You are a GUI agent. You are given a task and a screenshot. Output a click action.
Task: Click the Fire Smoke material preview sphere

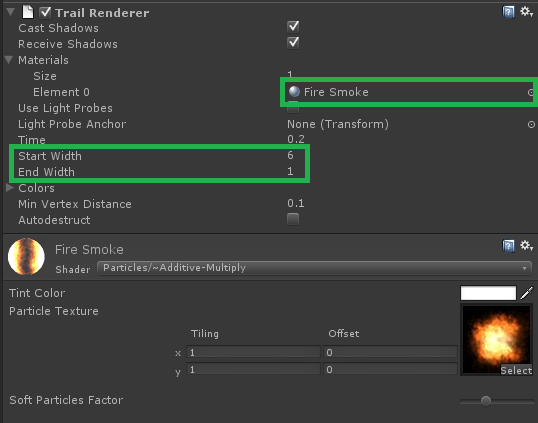(x=26, y=257)
